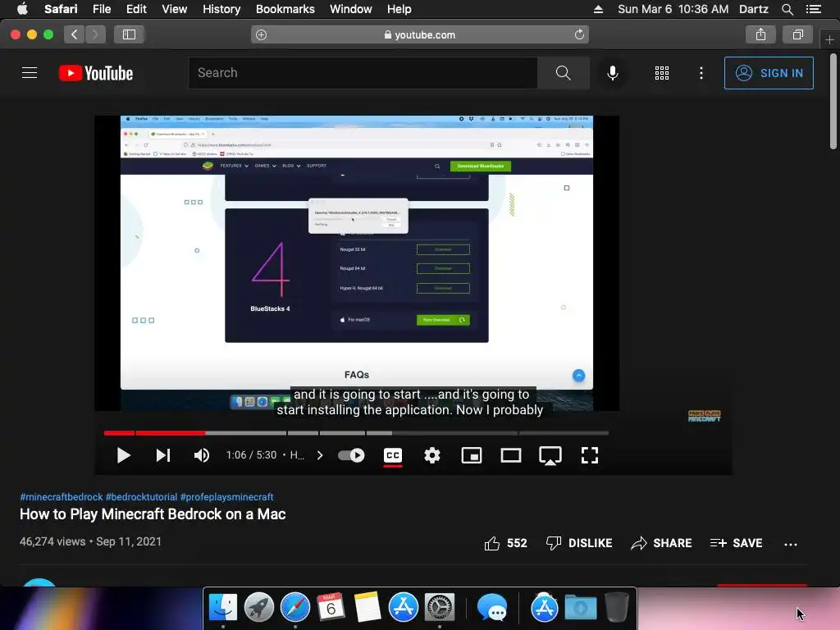The width and height of the screenshot is (840, 630).
Task: Open Calendar from the Dock
Action: pos(331,608)
